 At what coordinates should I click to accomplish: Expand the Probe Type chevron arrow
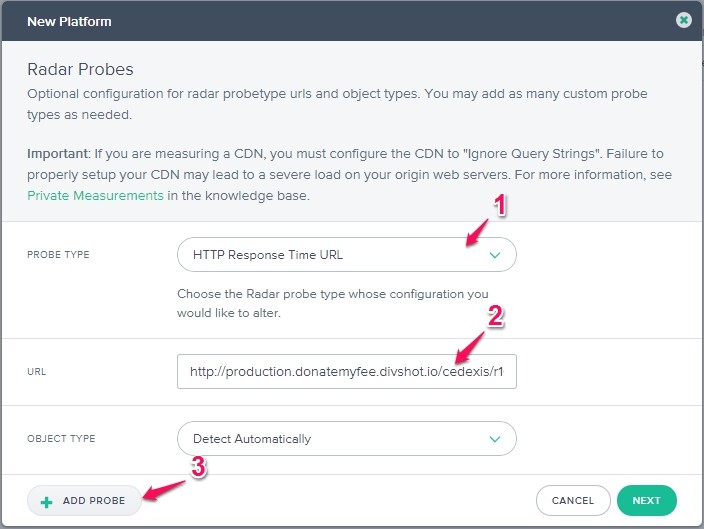pyautogui.click(x=494, y=255)
